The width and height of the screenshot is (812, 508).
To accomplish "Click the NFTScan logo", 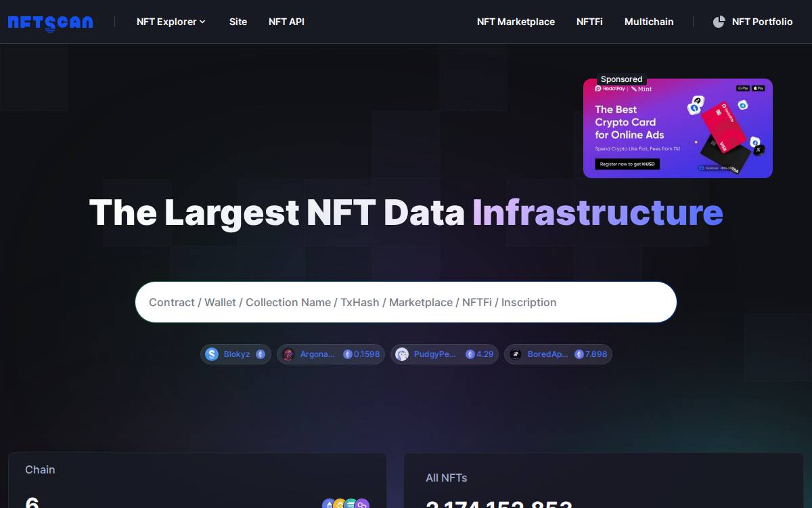I will (x=50, y=22).
